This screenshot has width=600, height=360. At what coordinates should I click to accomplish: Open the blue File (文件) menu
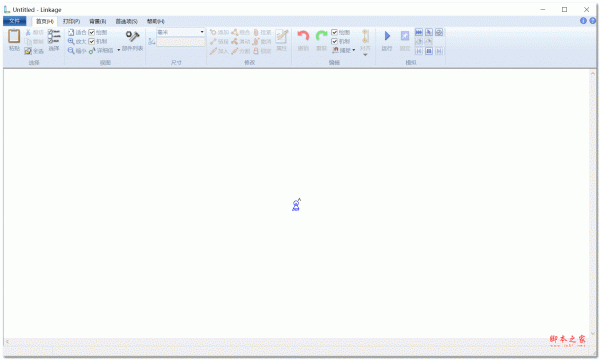(15, 21)
